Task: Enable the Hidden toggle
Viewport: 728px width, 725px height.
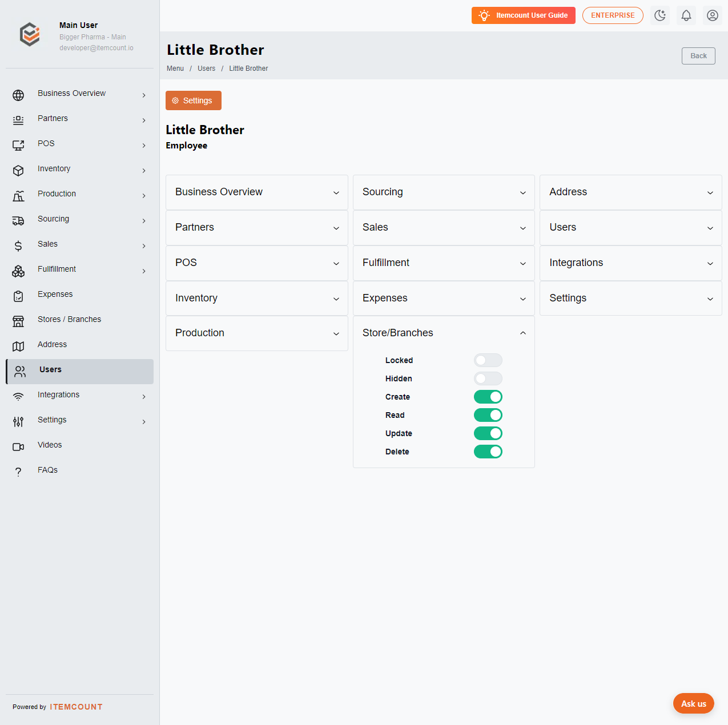Action: pos(488,378)
